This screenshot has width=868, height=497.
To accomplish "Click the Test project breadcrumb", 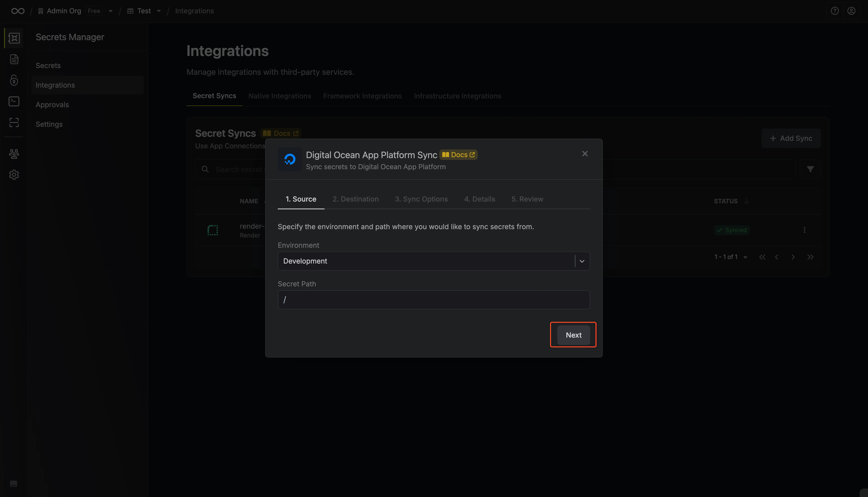I will tap(144, 11).
